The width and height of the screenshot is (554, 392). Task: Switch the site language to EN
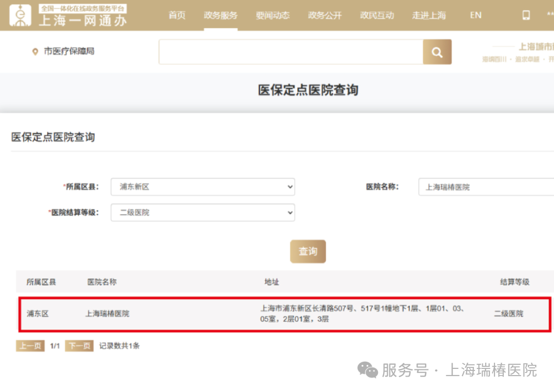(x=474, y=15)
